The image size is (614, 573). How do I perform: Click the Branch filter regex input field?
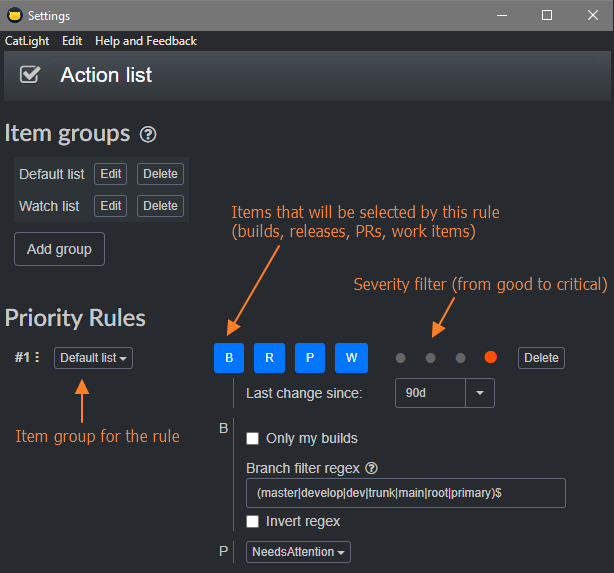(406, 493)
